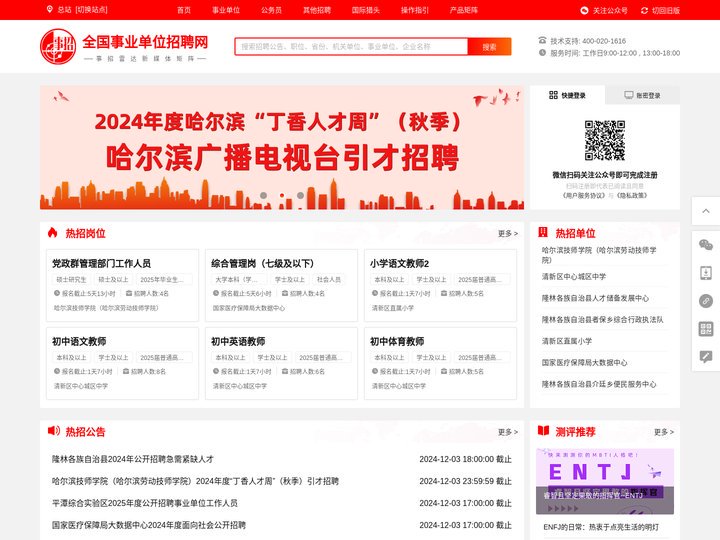Open 清新区中心城区中学 in 热招单位 list

point(574,276)
